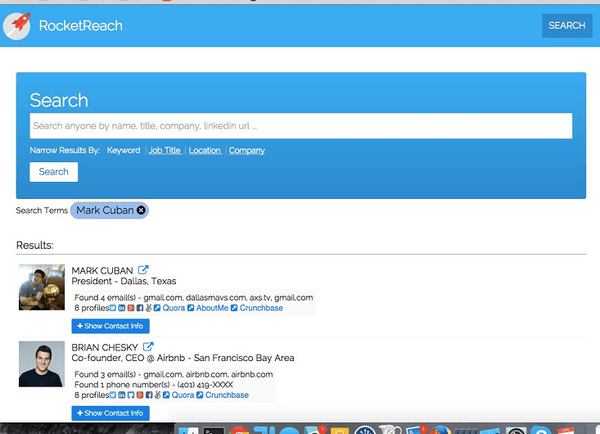Click 'Found 4 email(s)' text for Mark Cuban
The image size is (600, 434).
pos(105,298)
